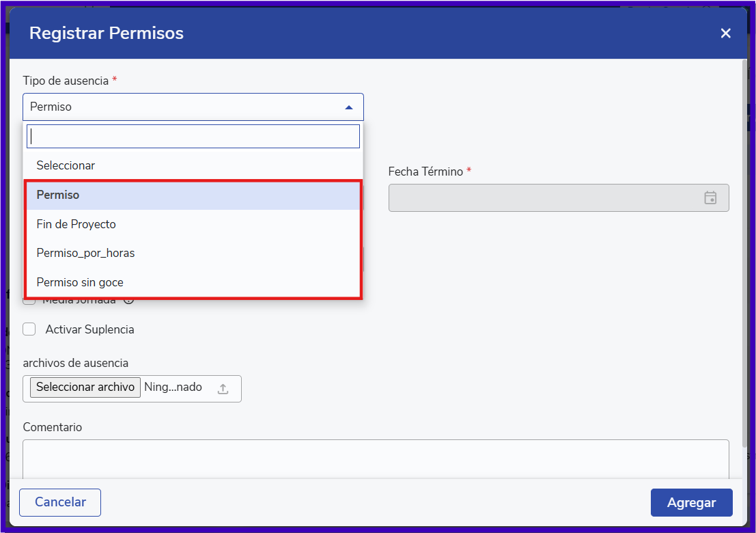Show the Media Jornada info icon
The image size is (756, 533).
coord(128,300)
